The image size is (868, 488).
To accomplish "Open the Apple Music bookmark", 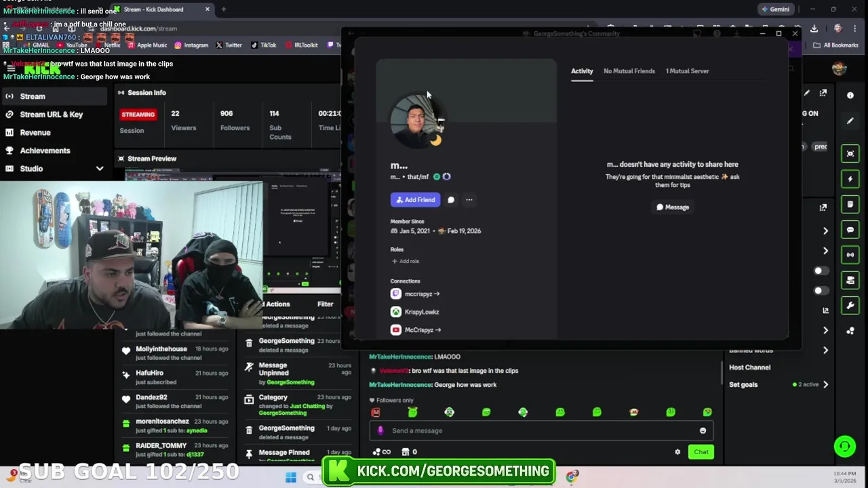I will 146,45.
